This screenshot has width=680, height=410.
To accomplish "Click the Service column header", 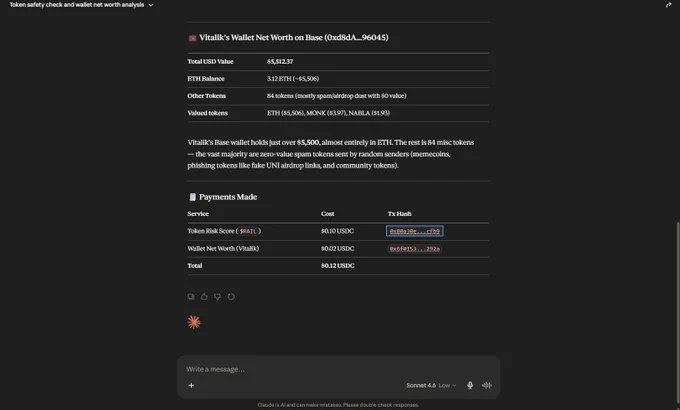I will 198,214.
